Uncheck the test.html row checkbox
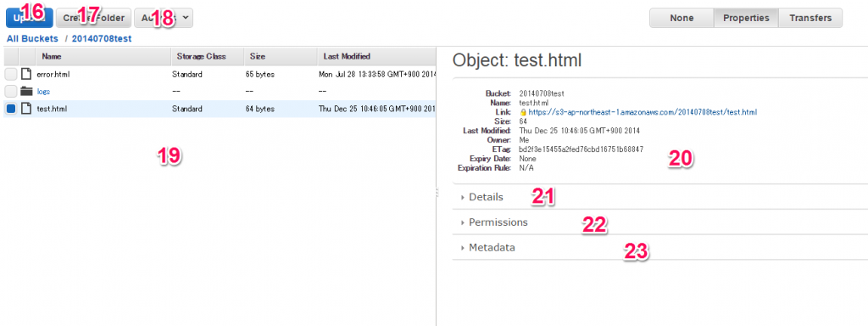868x326 pixels. pyautogui.click(x=11, y=110)
